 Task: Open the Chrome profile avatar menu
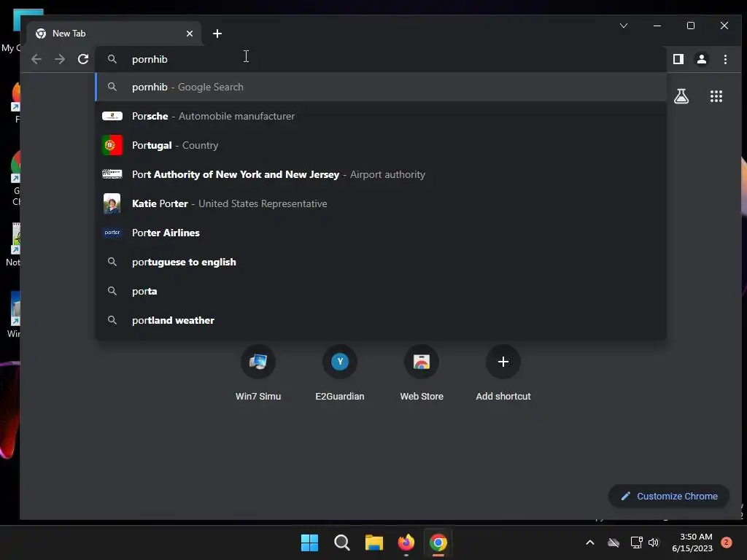pyautogui.click(x=702, y=59)
